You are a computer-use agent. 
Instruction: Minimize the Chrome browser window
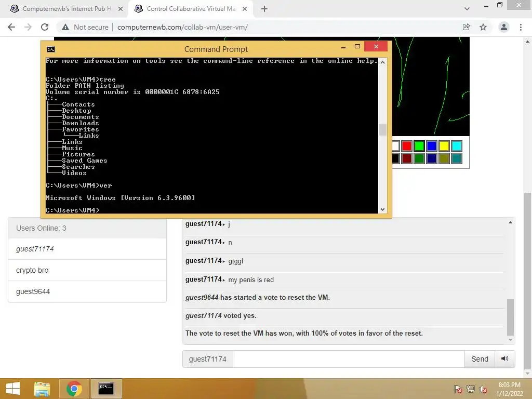coord(486,5)
